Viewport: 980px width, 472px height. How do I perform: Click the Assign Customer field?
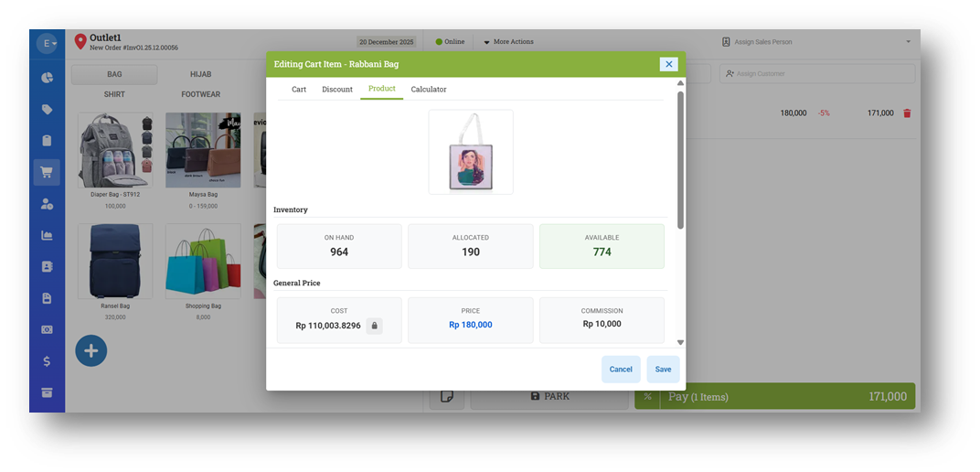pos(817,74)
